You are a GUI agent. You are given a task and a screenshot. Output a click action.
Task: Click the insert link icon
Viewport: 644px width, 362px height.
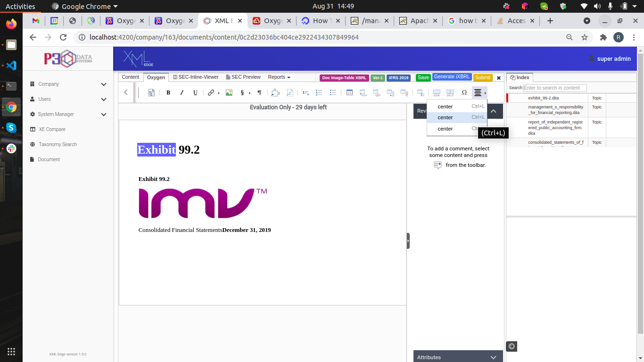pyautogui.click(x=211, y=92)
